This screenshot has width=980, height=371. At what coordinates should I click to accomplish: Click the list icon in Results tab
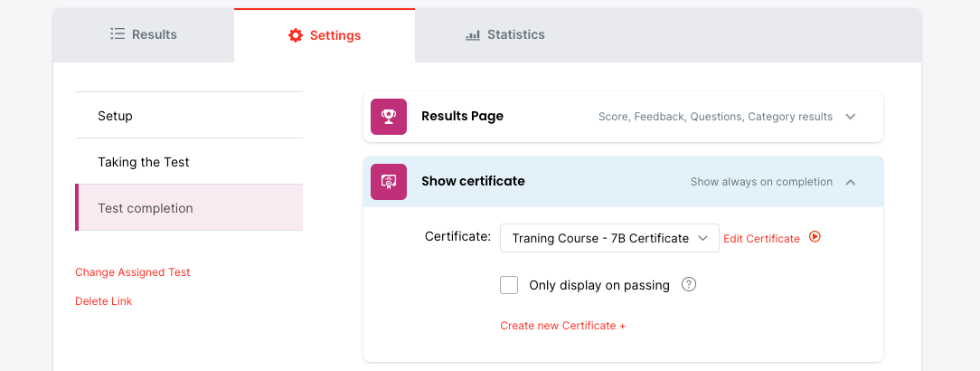[118, 34]
